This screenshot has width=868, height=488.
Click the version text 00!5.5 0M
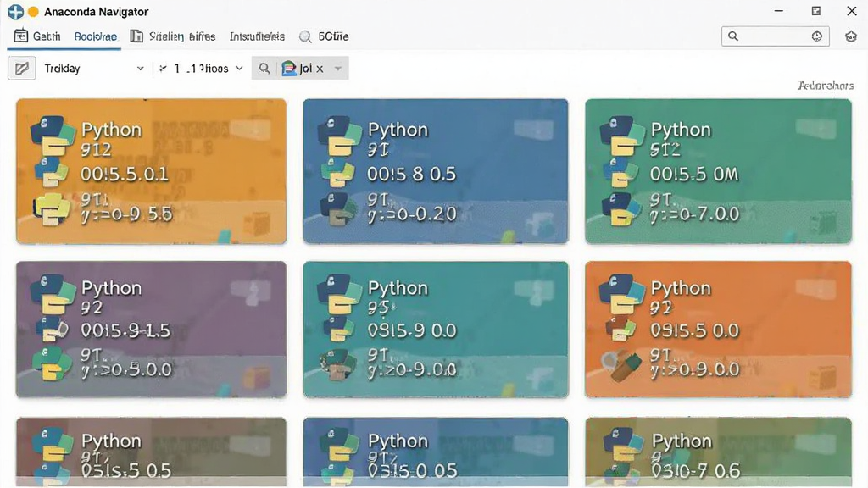(x=695, y=175)
